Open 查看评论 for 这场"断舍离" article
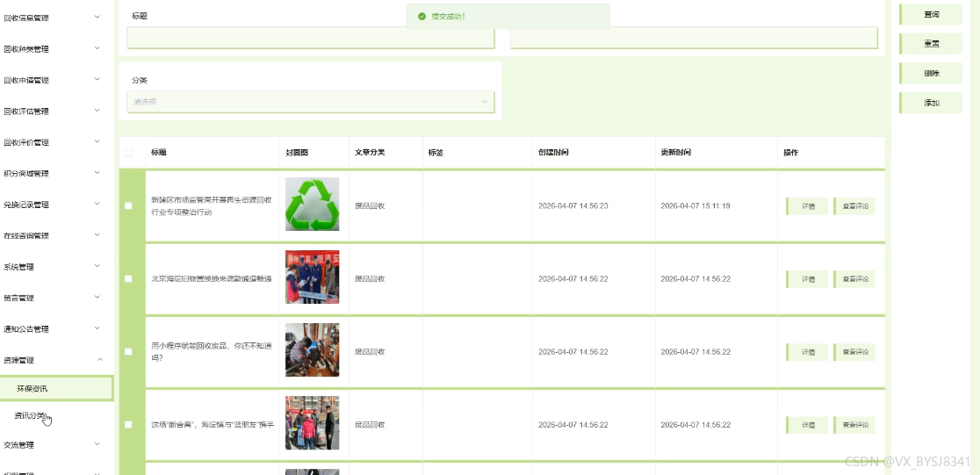 tap(854, 426)
